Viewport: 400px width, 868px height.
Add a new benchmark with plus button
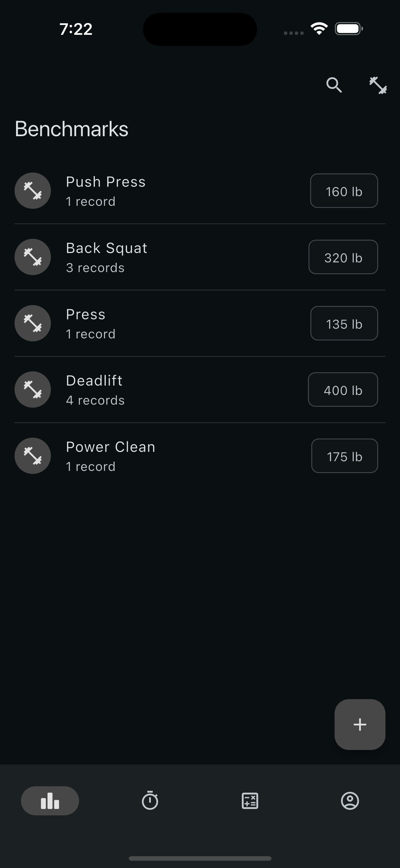pos(359,725)
